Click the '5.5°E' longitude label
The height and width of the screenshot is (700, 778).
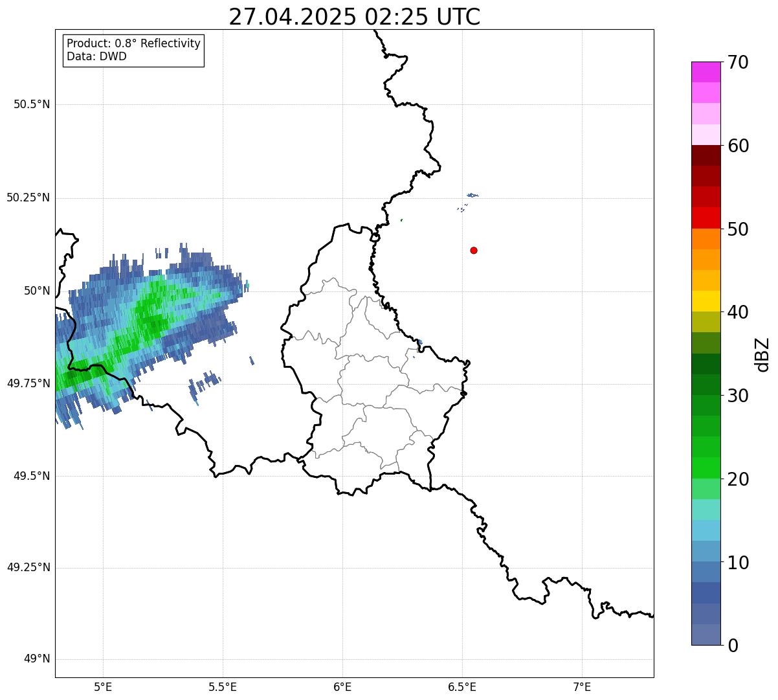(x=223, y=688)
